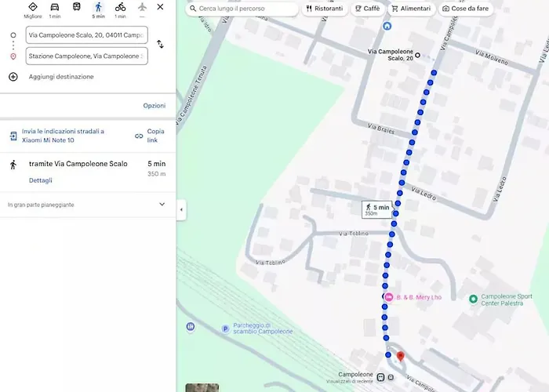Choose the Migliore best-route mode icon
Viewport: 549px width, 392px height.
pos(33,6)
